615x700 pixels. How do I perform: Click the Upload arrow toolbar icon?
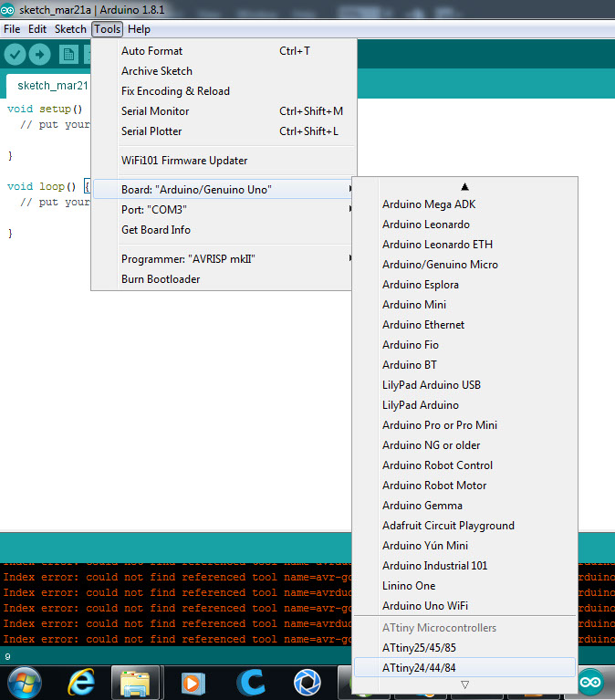(40, 55)
